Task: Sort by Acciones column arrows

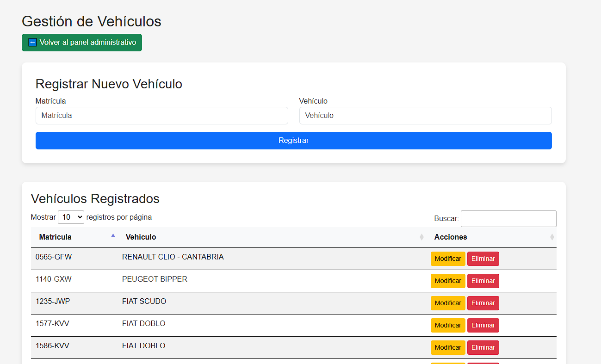Action: click(x=551, y=237)
